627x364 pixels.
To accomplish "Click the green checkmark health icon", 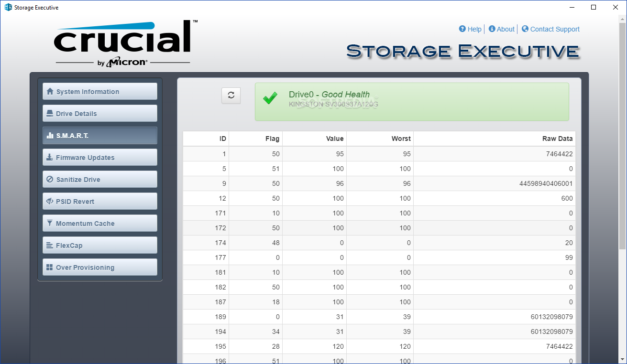I will point(270,99).
